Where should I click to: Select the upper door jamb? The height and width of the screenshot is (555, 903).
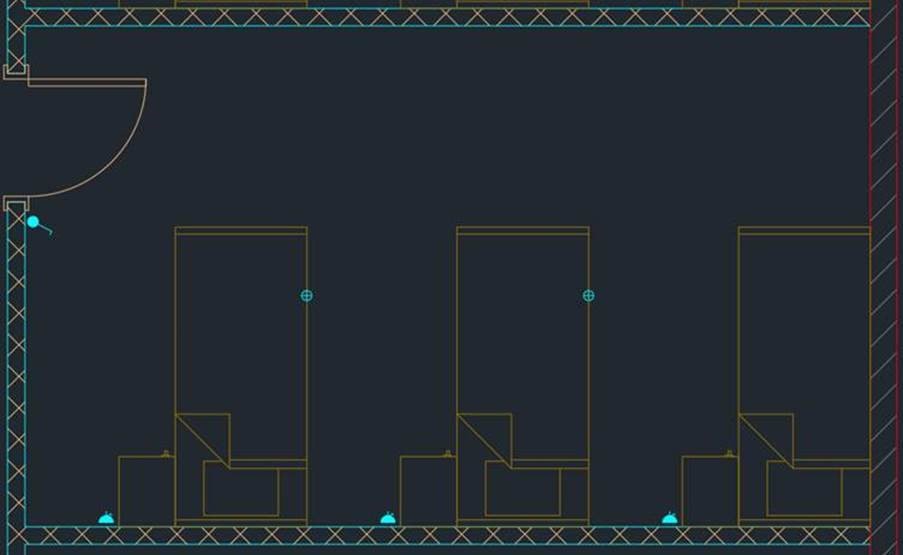click(x=16, y=72)
